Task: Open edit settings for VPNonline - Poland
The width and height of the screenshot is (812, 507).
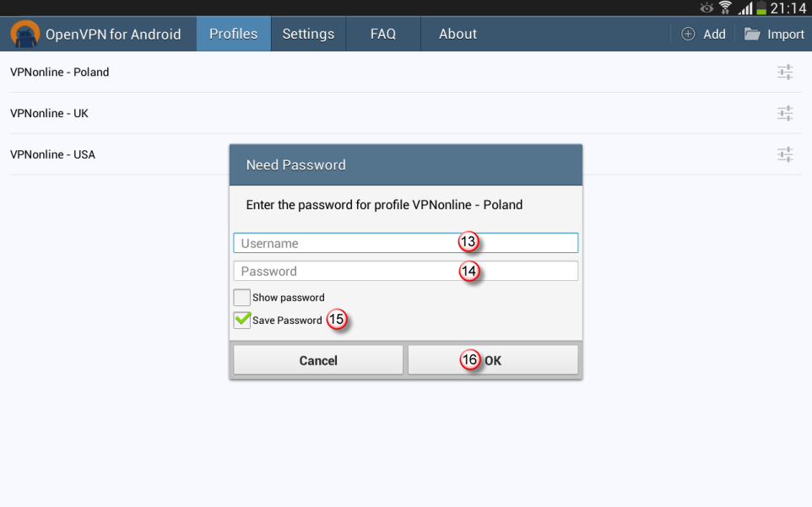Action: pos(785,72)
